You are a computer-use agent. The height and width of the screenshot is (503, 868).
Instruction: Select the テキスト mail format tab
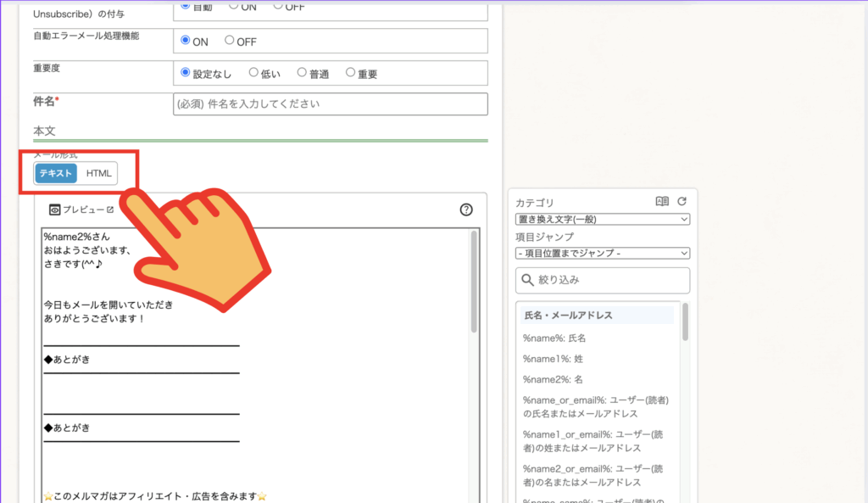point(56,173)
